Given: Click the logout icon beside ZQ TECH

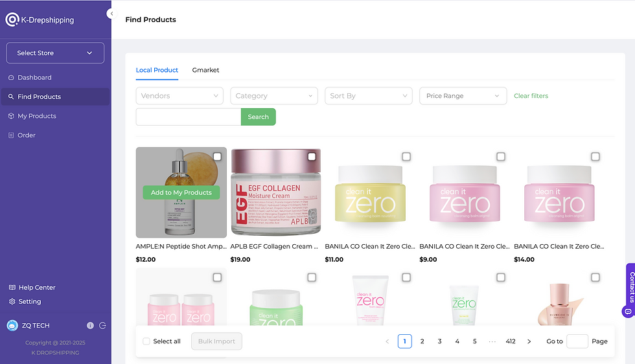Looking at the screenshot, I should pos(102,326).
